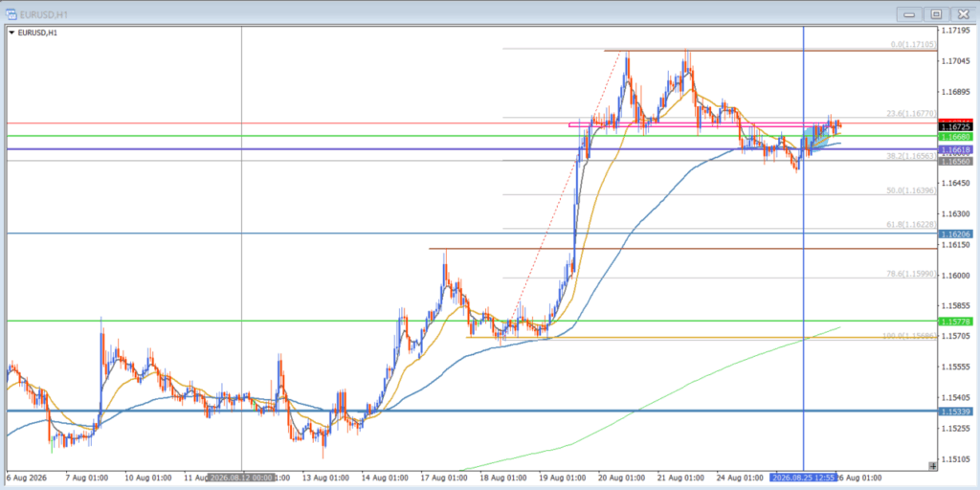This screenshot has width=980, height=490.
Task: Click the Fibonacci 100.0(1.15686) level label
Action: 909,336
